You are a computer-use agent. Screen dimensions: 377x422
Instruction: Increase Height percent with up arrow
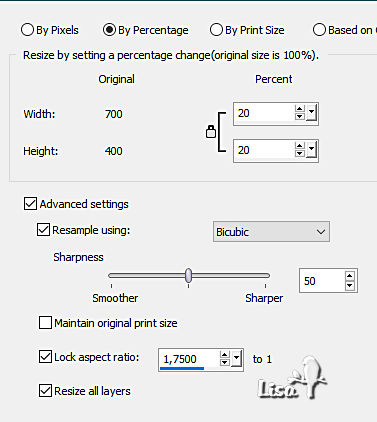pos(299,146)
